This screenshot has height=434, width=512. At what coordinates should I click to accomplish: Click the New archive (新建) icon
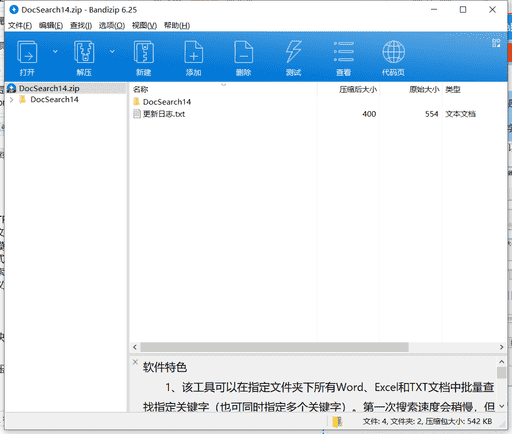(x=144, y=52)
